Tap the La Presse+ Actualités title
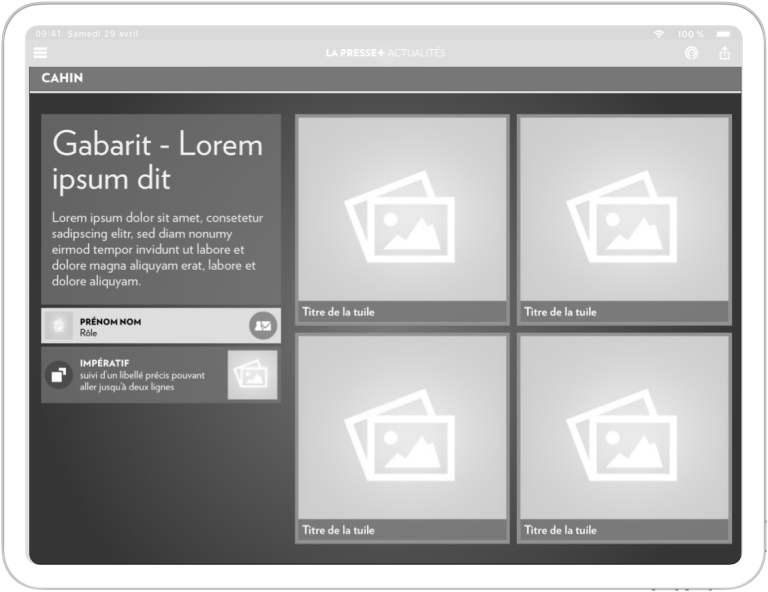 (385, 53)
